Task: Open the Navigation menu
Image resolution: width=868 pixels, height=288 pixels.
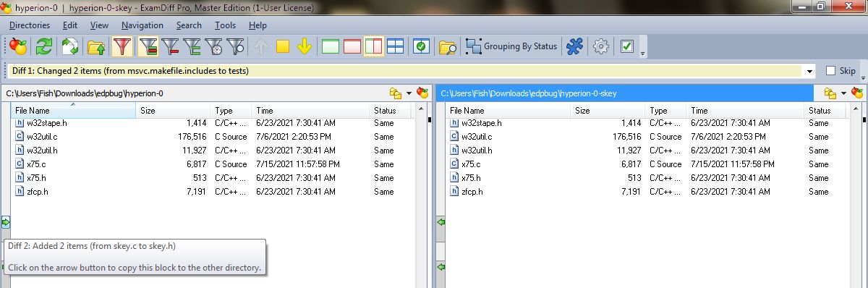Action: click(x=142, y=25)
